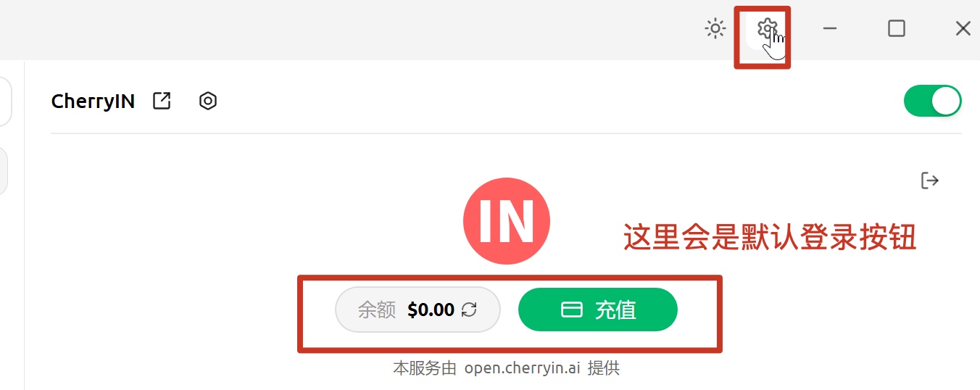
Task: Click the 余额 $0.00 balance pill
Action: [418, 310]
